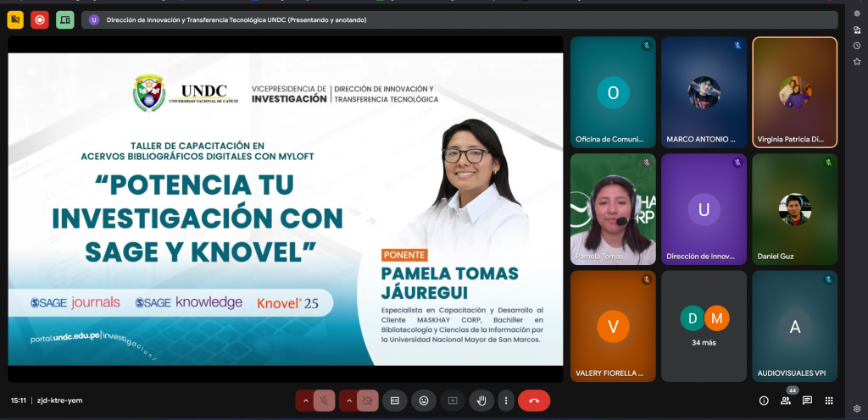Screen dimensions: 868x420
Task: Select the Dirección de Innov... participant tile
Action: pyautogui.click(x=704, y=209)
